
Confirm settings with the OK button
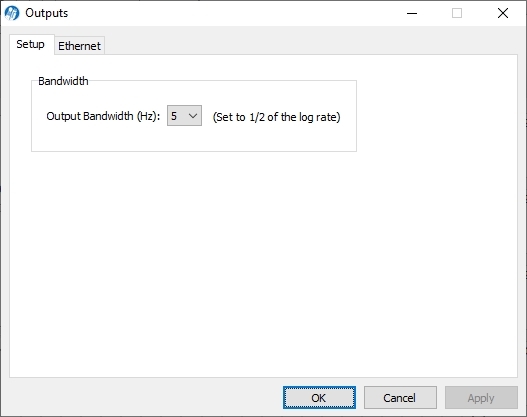319,398
